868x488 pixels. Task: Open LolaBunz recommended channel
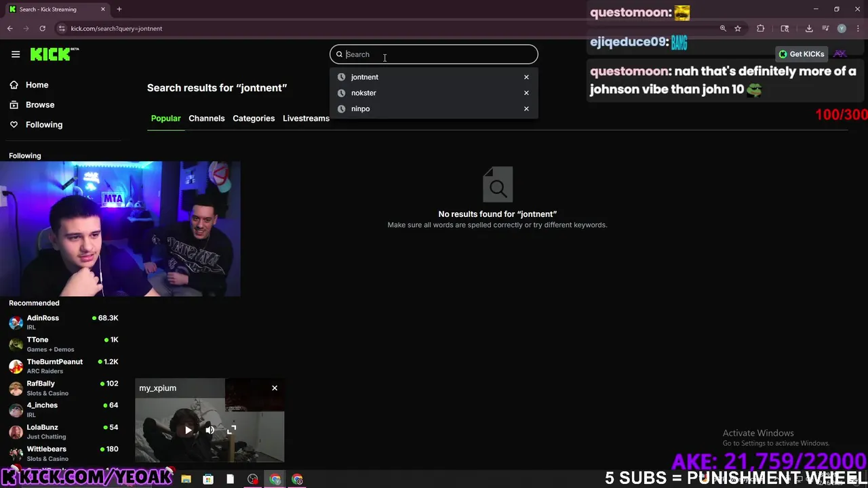click(64, 432)
